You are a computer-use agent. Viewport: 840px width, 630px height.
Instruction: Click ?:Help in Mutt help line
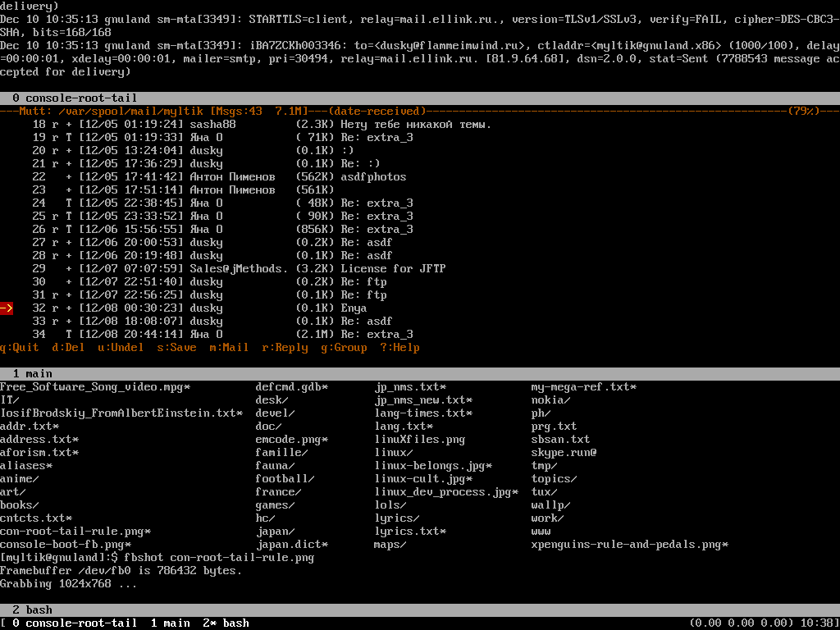click(399, 348)
